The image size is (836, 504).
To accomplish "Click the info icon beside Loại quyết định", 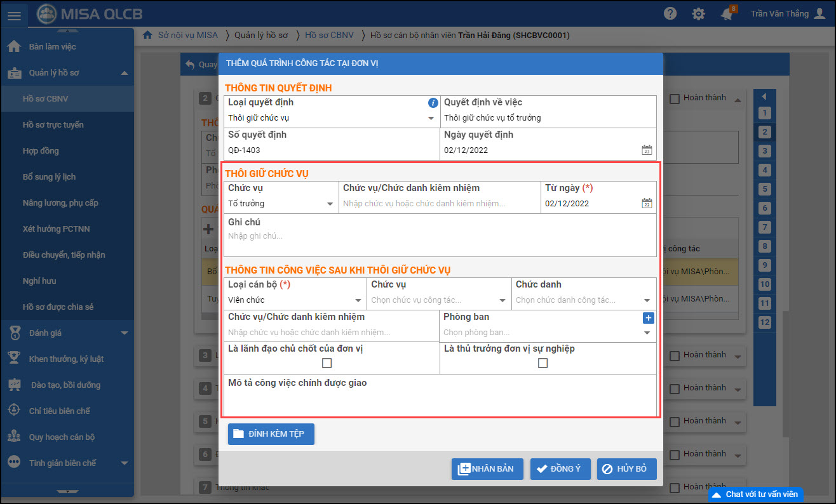I will (x=433, y=103).
